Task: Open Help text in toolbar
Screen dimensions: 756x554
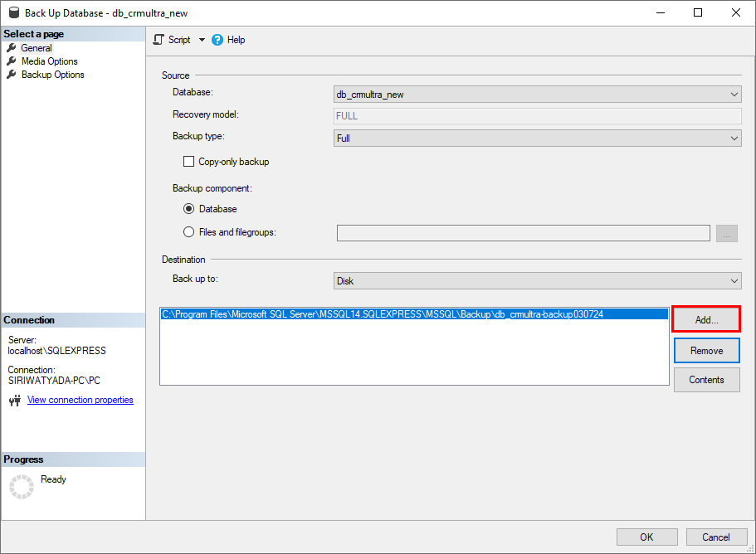Action: (236, 40)
